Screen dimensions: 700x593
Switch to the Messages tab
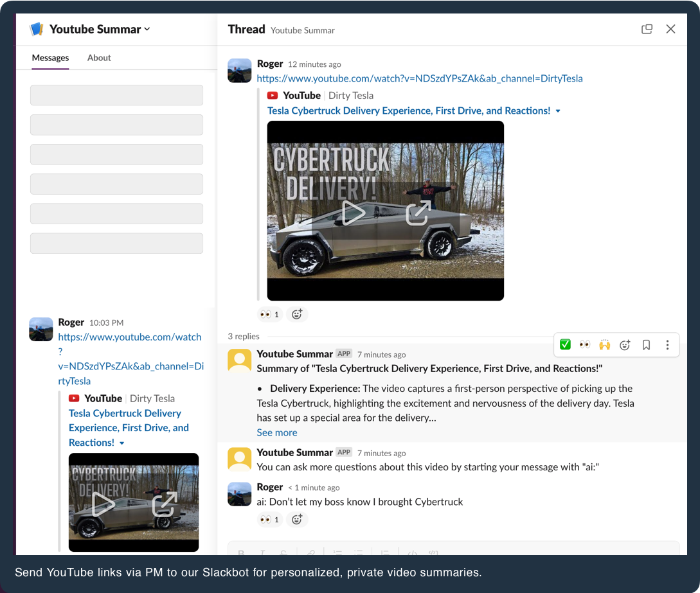tap(50, 58)
